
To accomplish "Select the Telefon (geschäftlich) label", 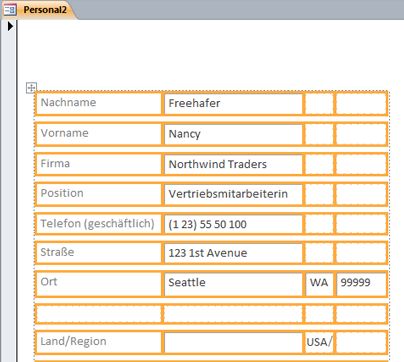I will point(98,224).
